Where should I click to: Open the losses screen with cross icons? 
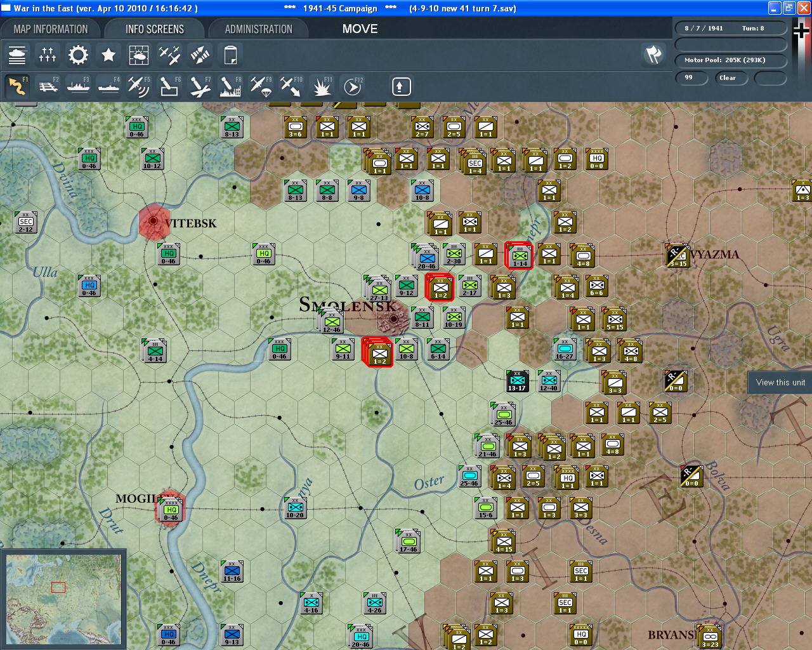[48, 55]
